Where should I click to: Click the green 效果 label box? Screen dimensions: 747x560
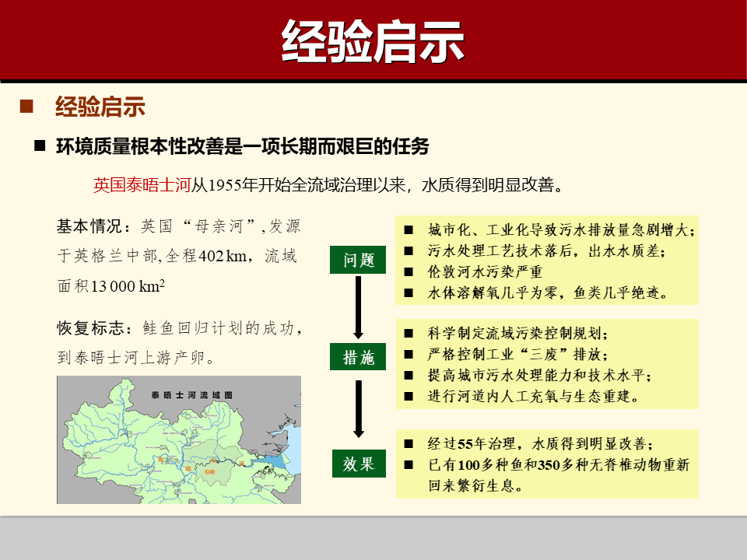[x=359, y=464]
